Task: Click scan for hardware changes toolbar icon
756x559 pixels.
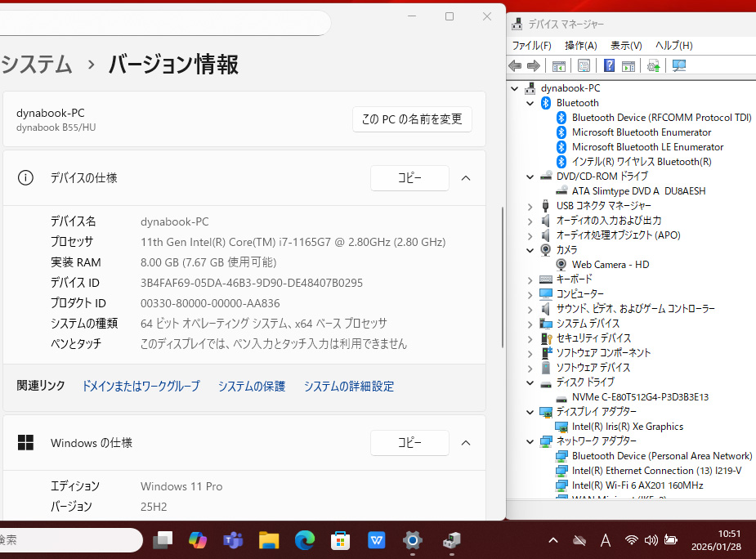Action: tap(678, 66)
